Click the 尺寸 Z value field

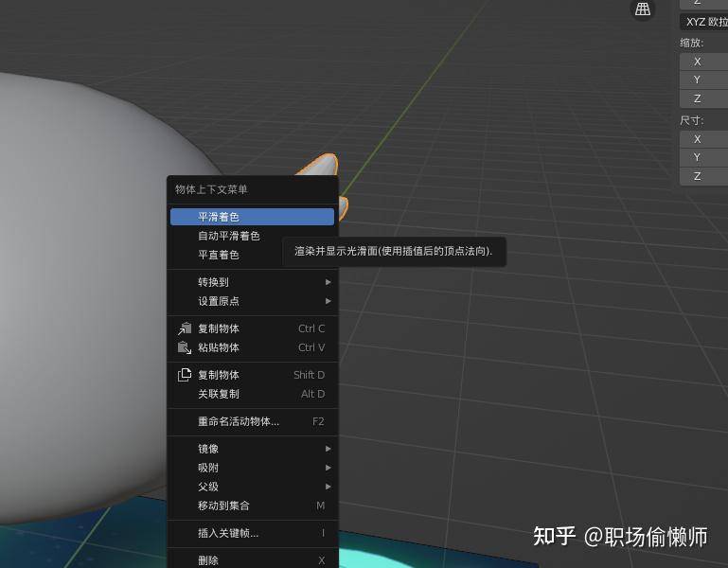(703, 176)
